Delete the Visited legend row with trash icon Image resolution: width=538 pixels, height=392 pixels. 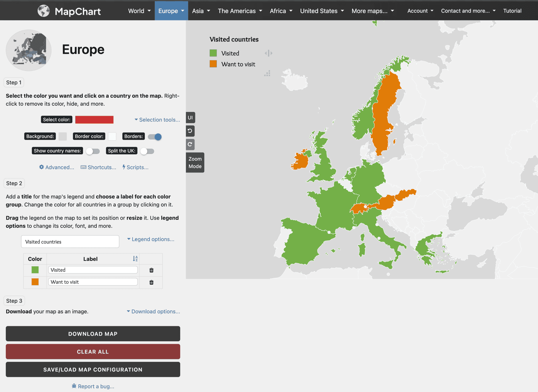[151, 270]
